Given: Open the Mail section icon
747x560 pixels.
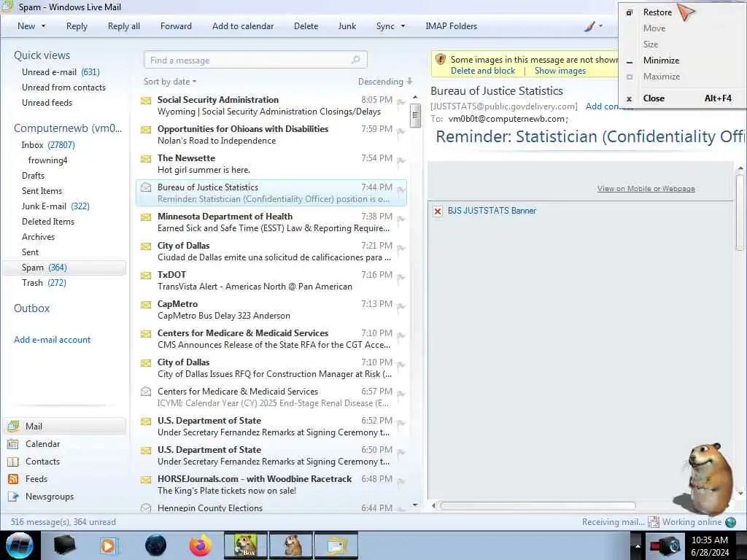Looking at the screenshot, I should click(x=13, y=426).
